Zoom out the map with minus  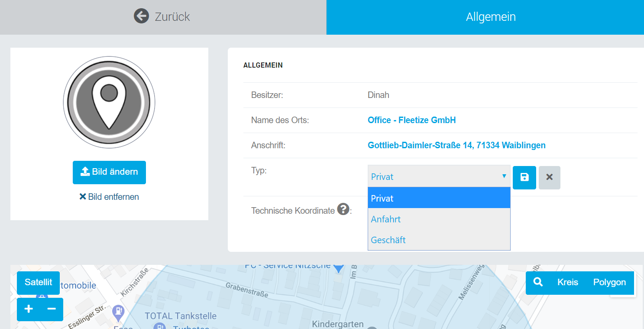click(52, 309)
